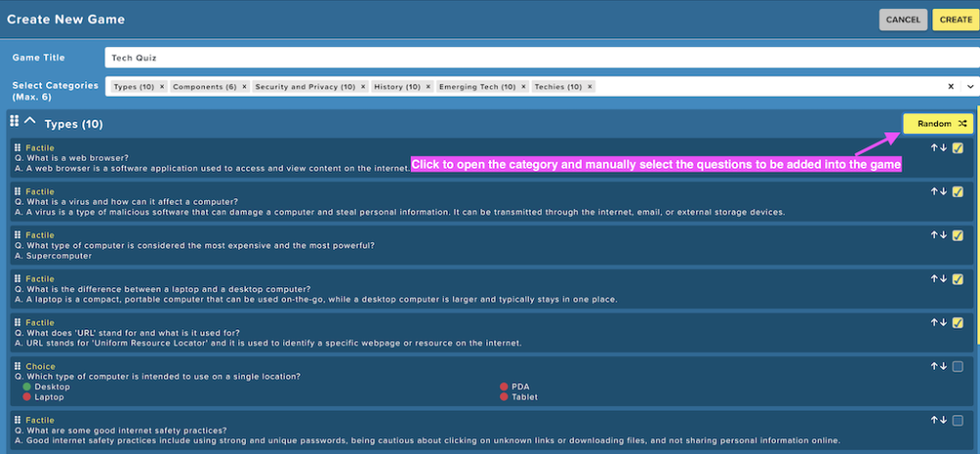Uncheck the web browser question checkbox
The width and height of the screenshot is (980, 454).
coord(957,148)
